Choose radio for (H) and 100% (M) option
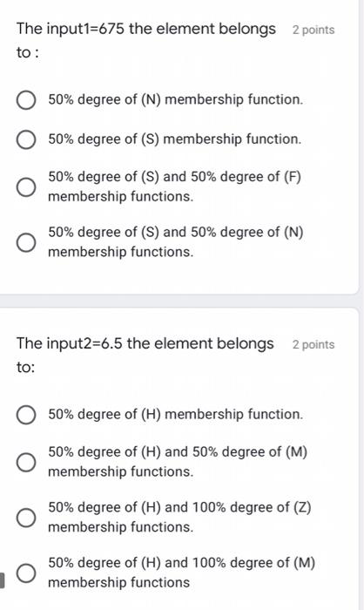 pos(26,573)
